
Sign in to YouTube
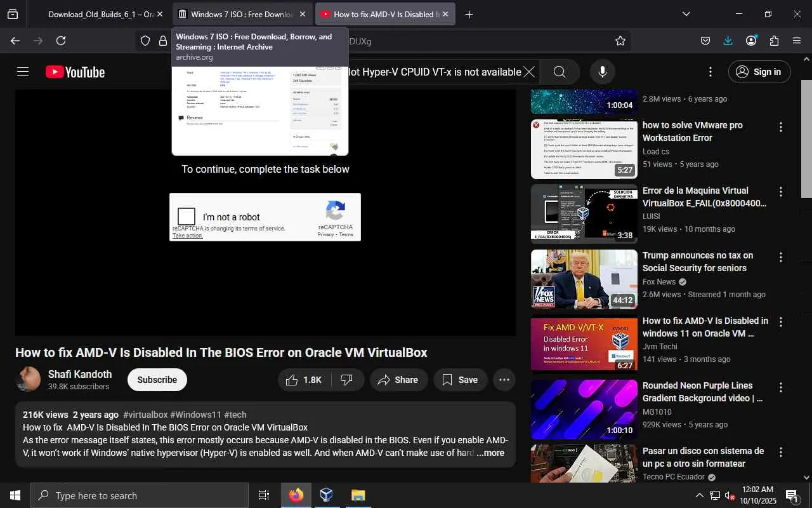tap(759, 72)
